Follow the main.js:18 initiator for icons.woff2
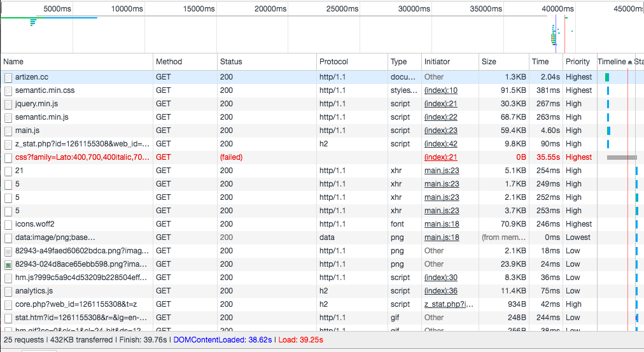Screen dimensions: 644x352 442,224
